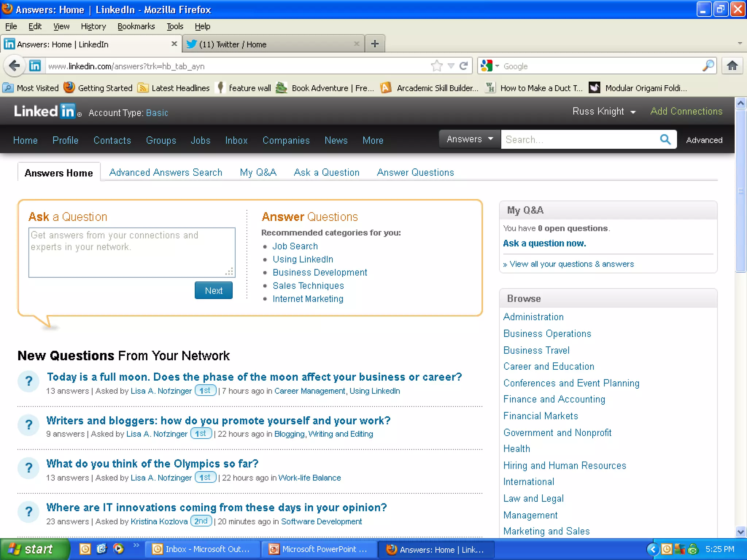Click the Google search magnifier icon
This screenshot has width=747, height=560.
click(708, 66)
